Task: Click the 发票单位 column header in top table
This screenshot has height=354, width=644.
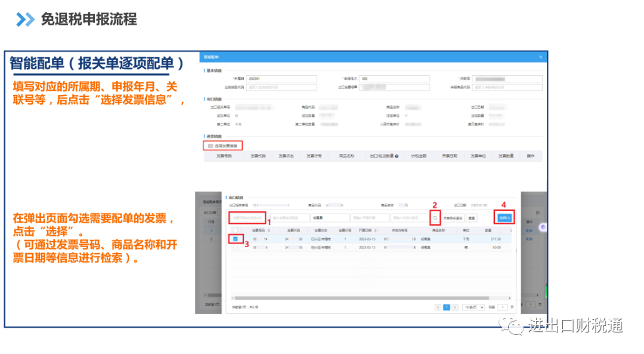Action: [478, 156]
